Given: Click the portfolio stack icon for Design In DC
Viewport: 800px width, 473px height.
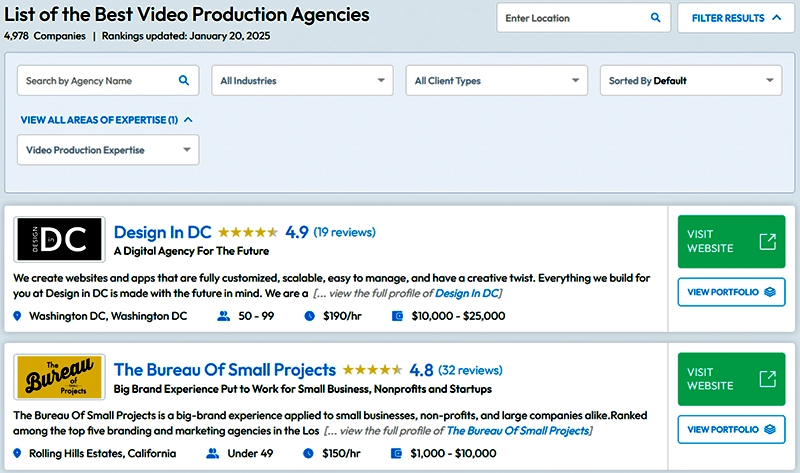Looking at the screenshot, I should pos(769,292).
